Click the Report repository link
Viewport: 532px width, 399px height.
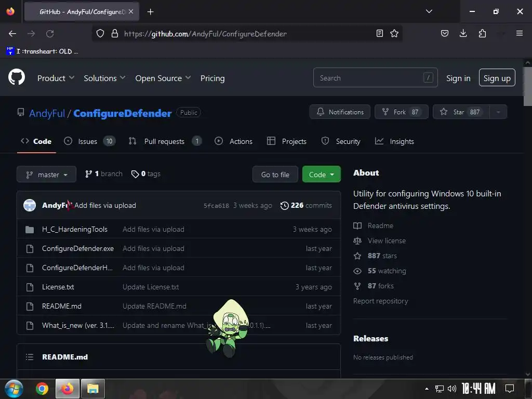pos(380,301)
